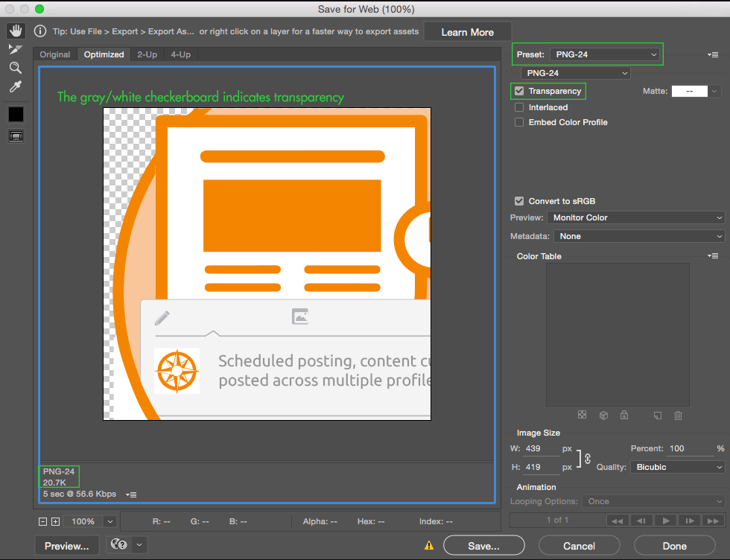Uncheck the Transparency checkbox
The height and width of the screenshot is (560, 730).
(519, 91)
